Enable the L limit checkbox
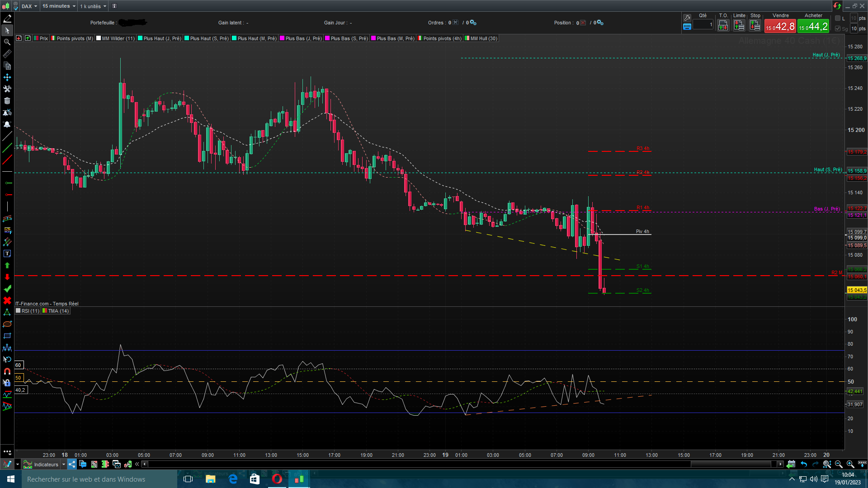Viewport: 868px width, 488px height. coord(838,18)
